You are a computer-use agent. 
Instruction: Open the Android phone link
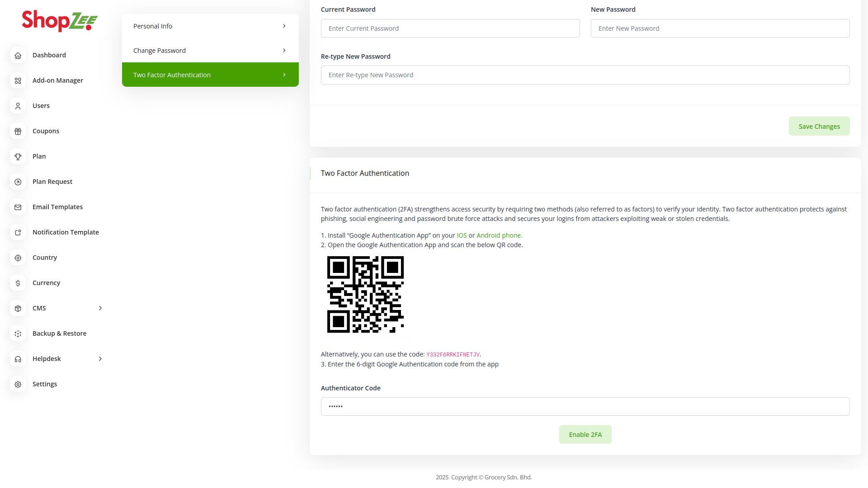pos(499,235)
